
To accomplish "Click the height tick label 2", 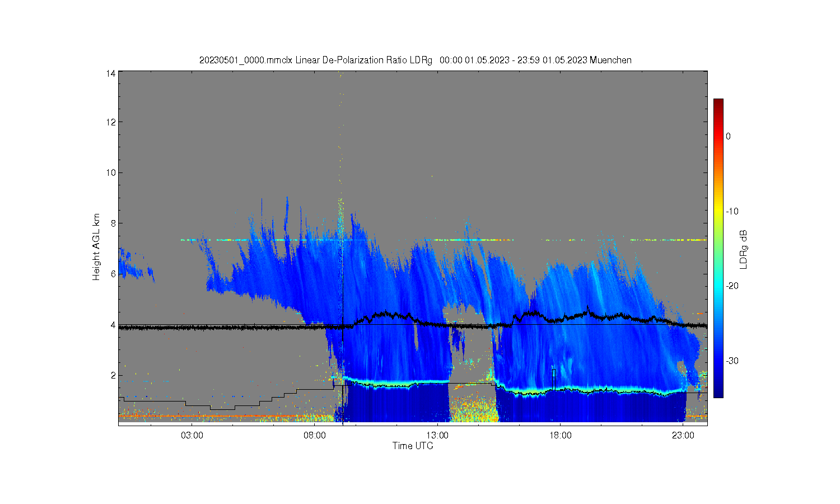I will pos(113,375).
